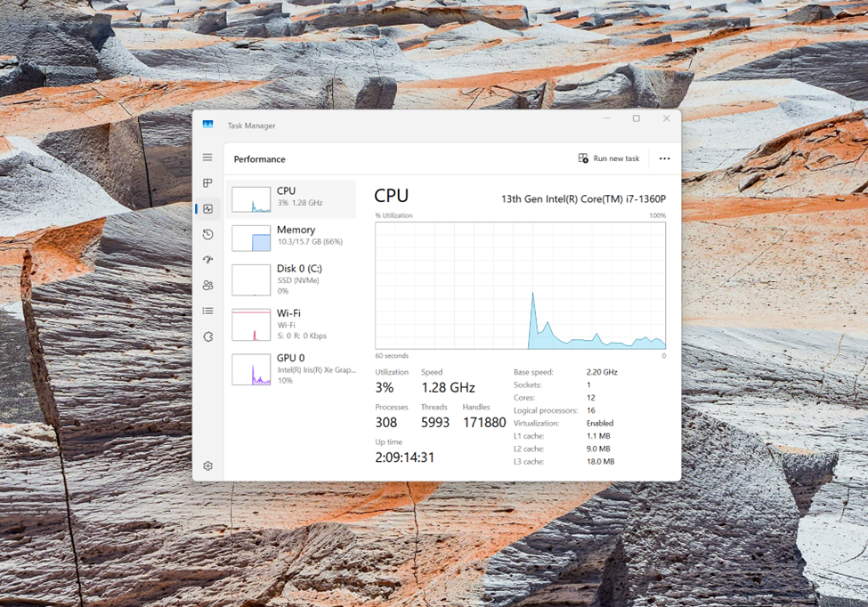This screenshot has height=607, width=868.
Task: Click the CPU mini graph thumbnail
Action: pos(251,199)
